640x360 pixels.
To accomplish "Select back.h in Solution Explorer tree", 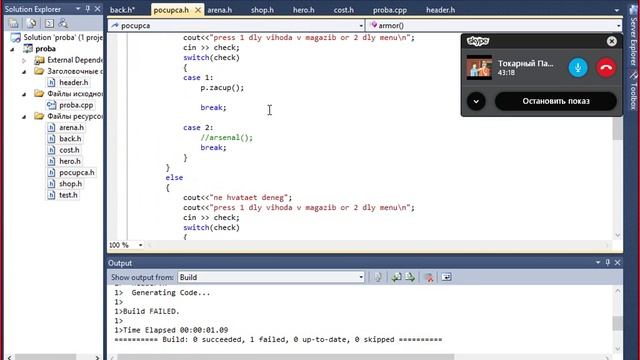I will pyautogui.click(x=64, y=139).
